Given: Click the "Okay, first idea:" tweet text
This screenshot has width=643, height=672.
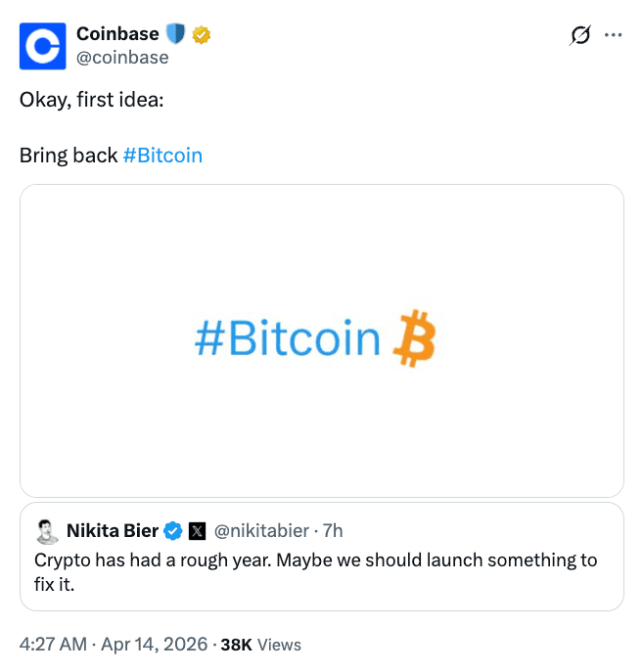Looking at the screenshot, I should point(91,101).
